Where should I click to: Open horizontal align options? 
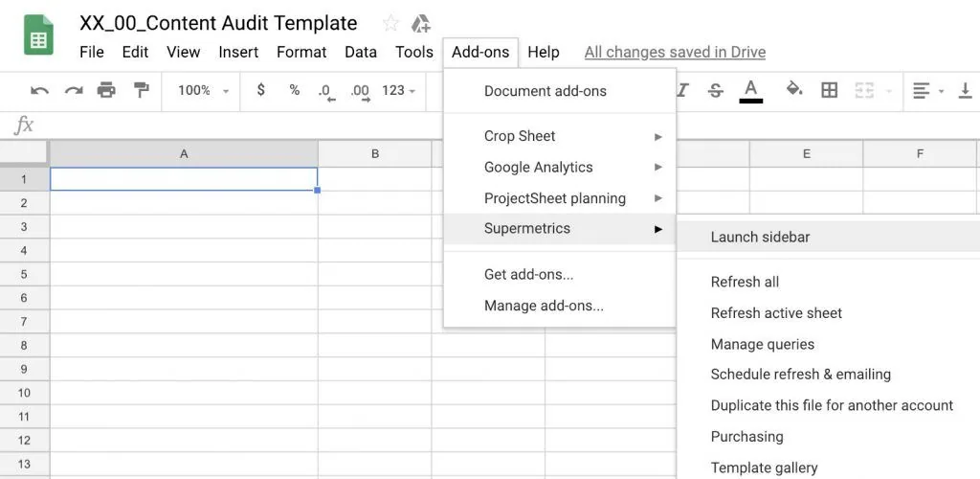point(928,91)
